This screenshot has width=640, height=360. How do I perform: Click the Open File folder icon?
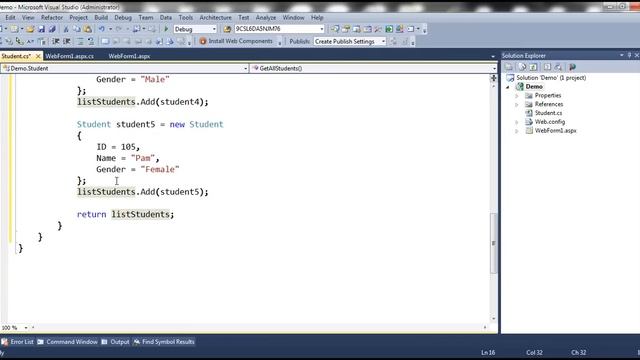point(30,29)
